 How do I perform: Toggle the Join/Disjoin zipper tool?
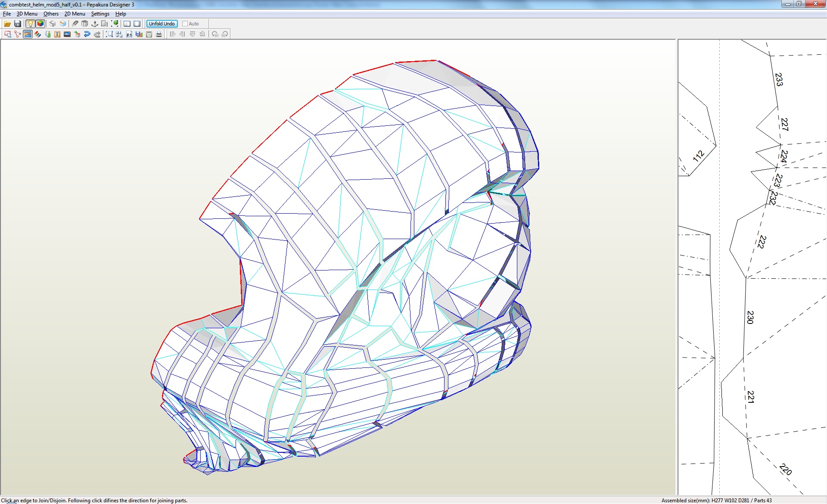(28, 34)
